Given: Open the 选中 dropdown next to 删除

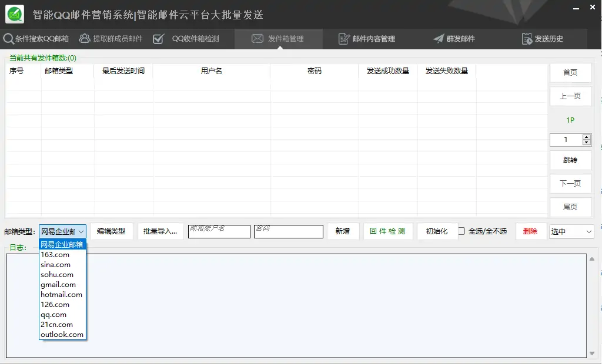Looking at the screenshot, I should (571, 231).
